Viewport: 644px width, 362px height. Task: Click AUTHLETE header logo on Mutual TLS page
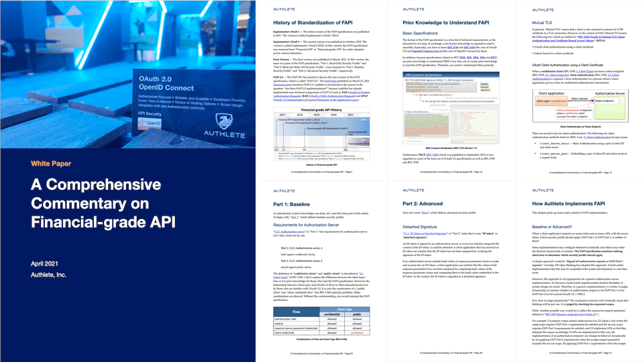pyautogui.click(x=543, y=9)
